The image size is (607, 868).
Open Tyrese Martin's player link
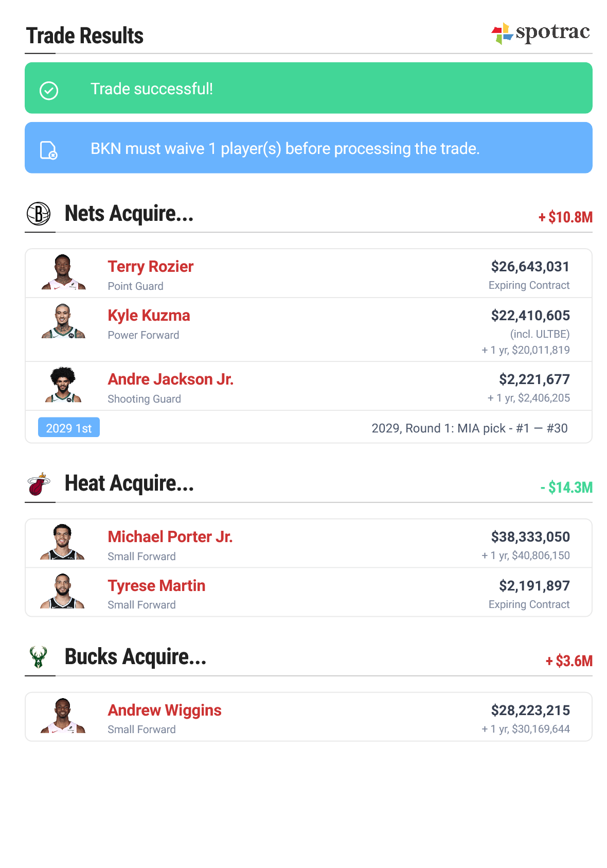click(x=156, y=586)
